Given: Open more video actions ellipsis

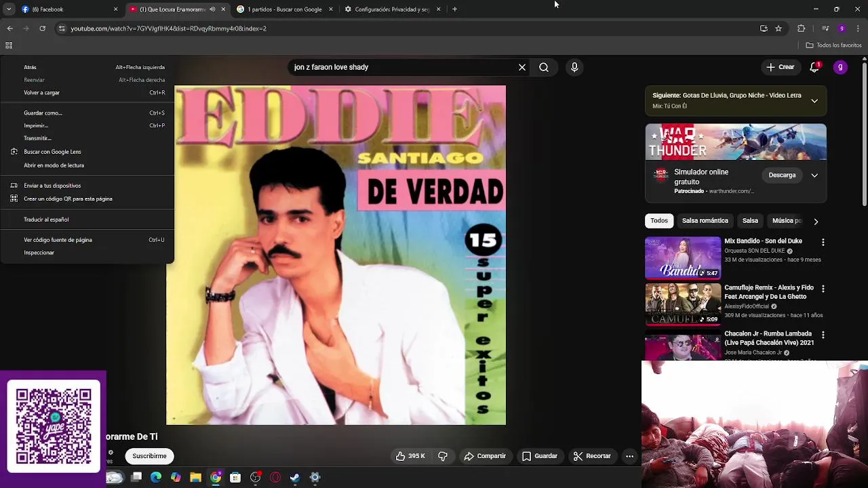Looking at the screenshot, I should click(x=629, y=456).
